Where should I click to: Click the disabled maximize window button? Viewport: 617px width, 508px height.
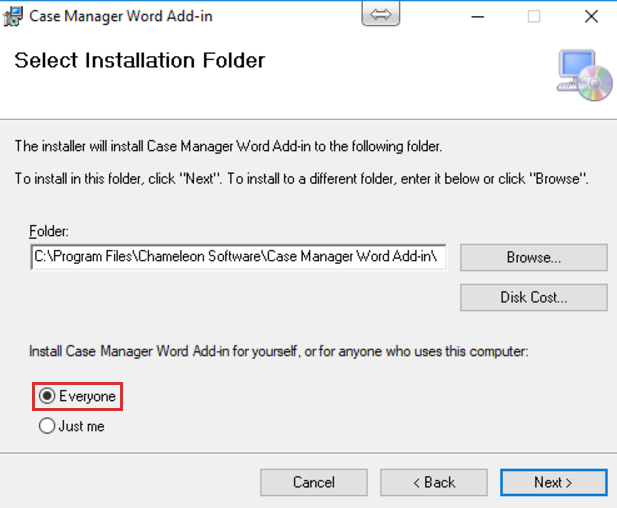[534, 16]
